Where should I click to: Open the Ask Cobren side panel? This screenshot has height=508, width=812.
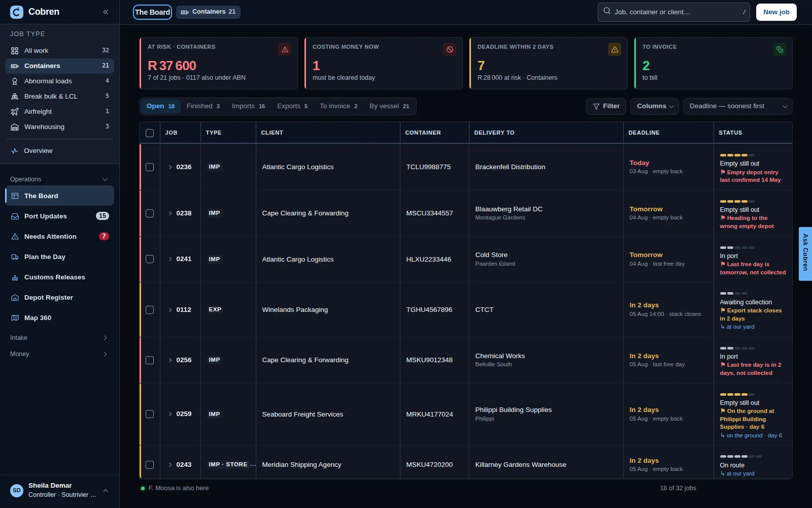805,253
